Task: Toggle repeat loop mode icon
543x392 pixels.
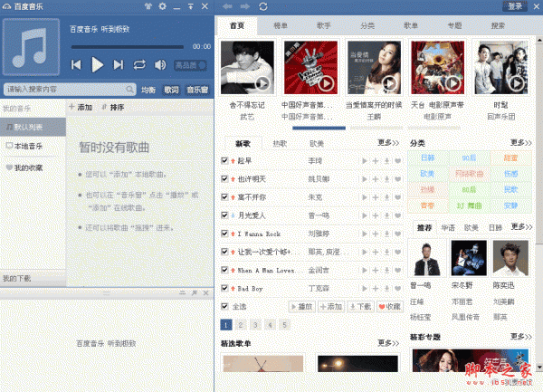Action: click(139, 65)
